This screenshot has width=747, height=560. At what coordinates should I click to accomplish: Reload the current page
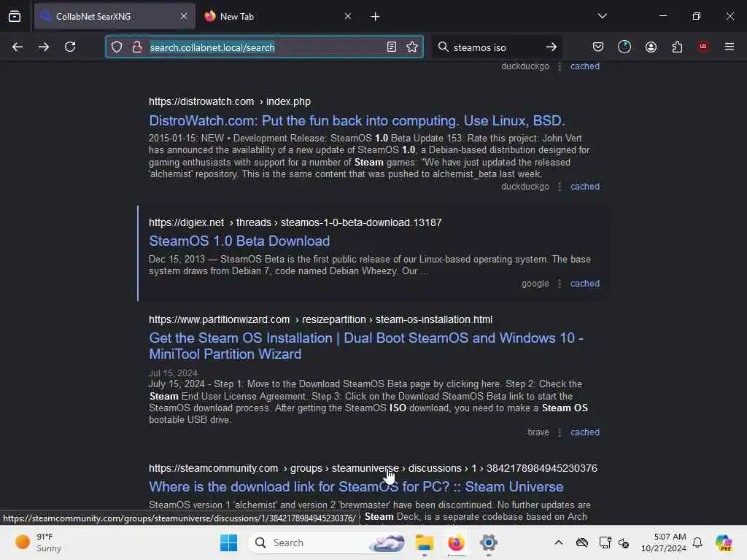(x=70, y=47)
